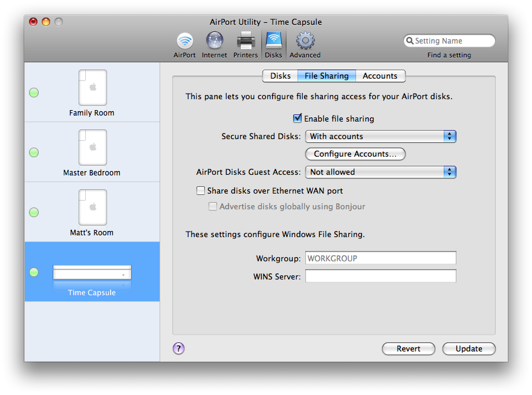Enable Share disks over Ethernet WAN port

(x=201, y=191)
